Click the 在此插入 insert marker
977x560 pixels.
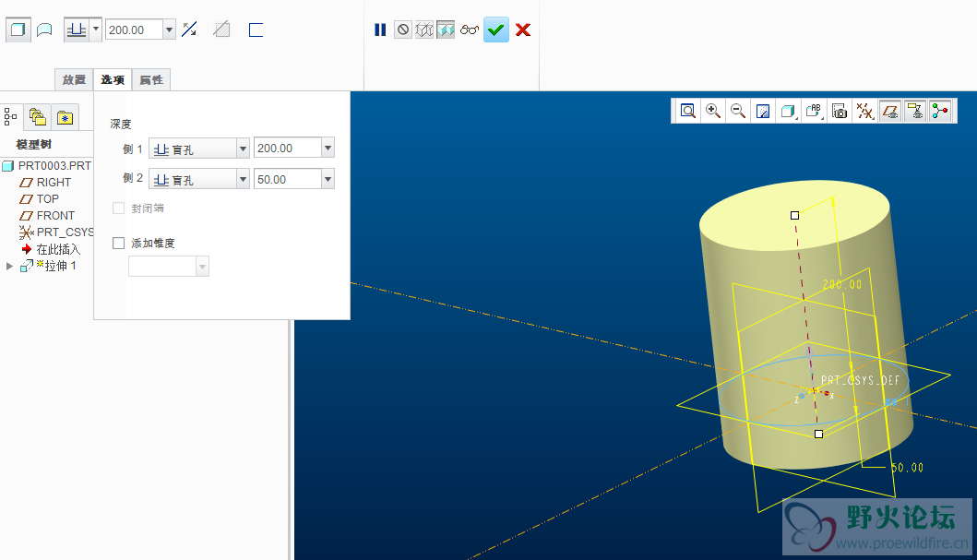point(51,249)
